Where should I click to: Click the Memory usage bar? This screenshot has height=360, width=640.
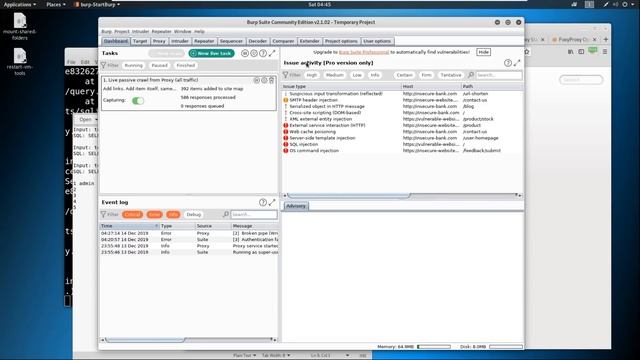[x=434, y=347]
